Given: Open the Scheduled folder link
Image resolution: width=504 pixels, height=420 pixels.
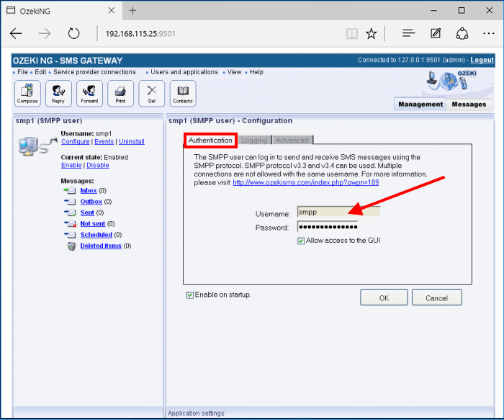Looking at the screenshot, I should click(x=96, y=235).
